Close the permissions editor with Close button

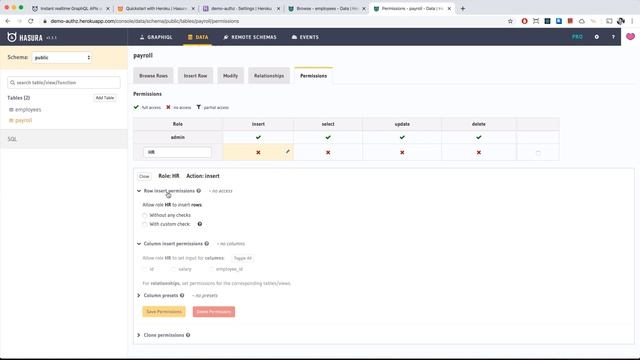click(144, 176)
